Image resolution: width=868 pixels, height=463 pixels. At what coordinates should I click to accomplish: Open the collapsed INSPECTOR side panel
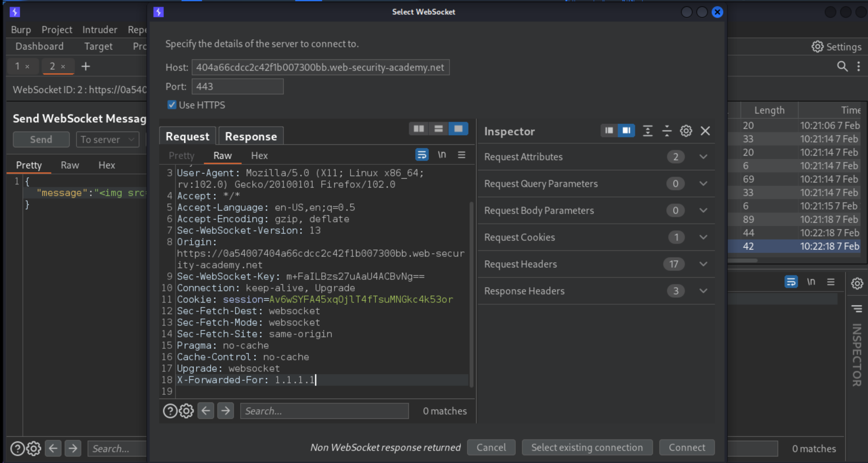click(x=857, y=354)
